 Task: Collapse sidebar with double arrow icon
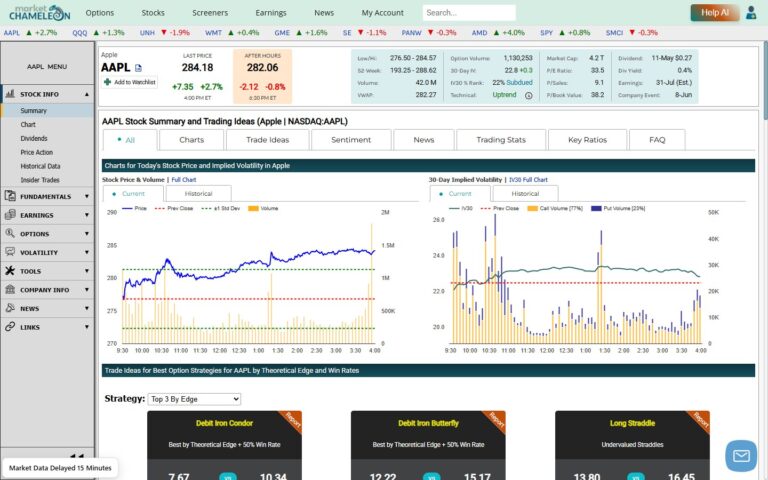click(77, 456)
